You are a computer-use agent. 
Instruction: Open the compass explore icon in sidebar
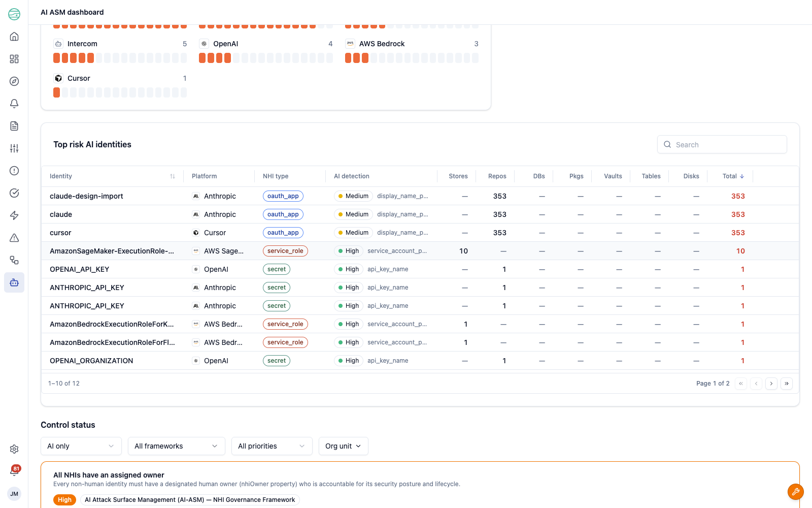(14, 81)
